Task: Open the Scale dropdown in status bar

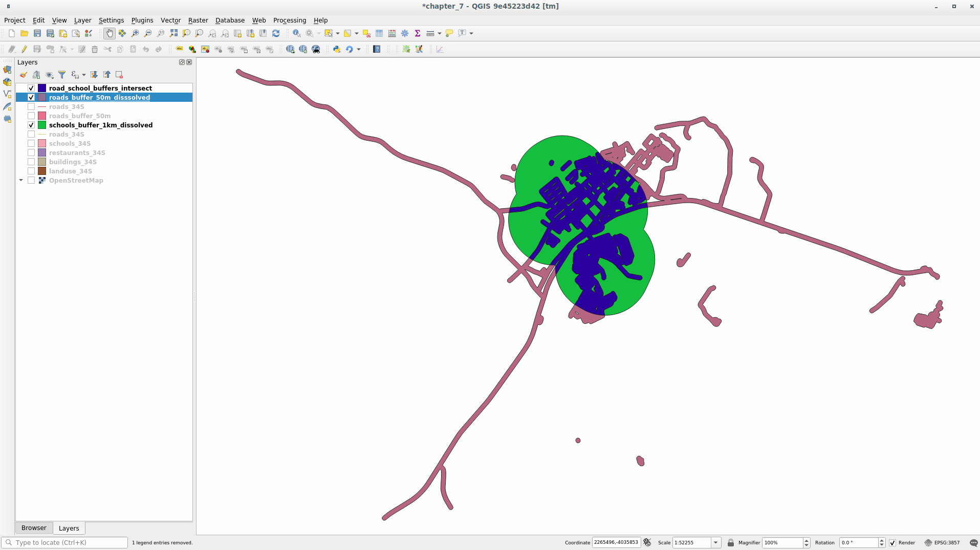Action: (x=715, y=543)
